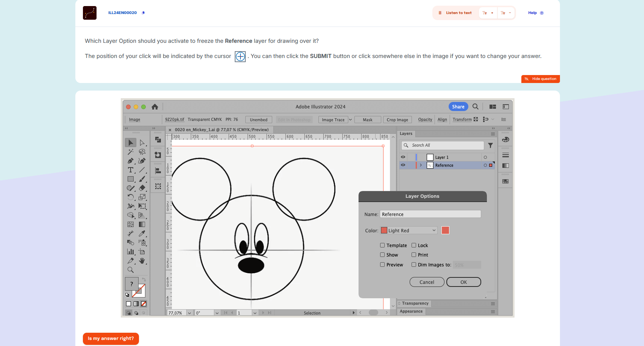Choose the Scale tool

142,197
